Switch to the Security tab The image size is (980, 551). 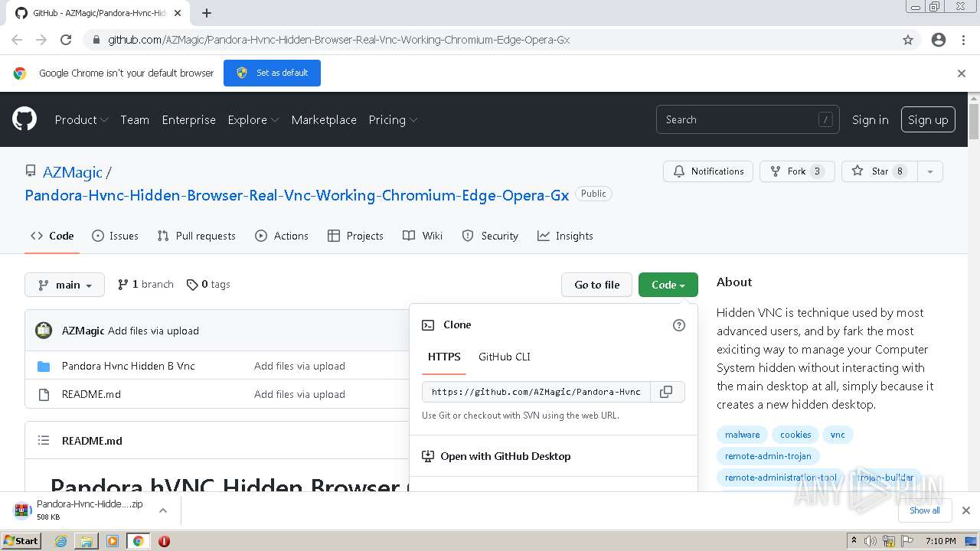(x=490, y=236)
